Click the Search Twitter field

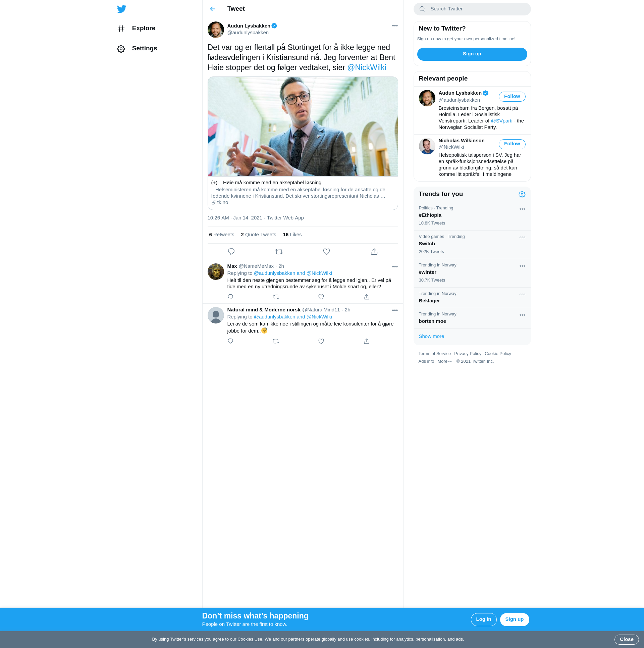(x=472, y=9)
